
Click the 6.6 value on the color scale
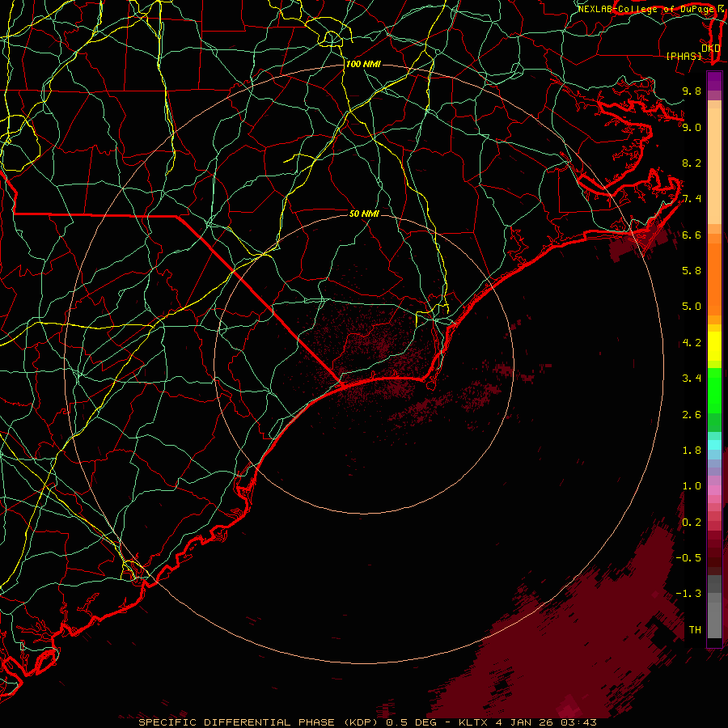point(692,235)
